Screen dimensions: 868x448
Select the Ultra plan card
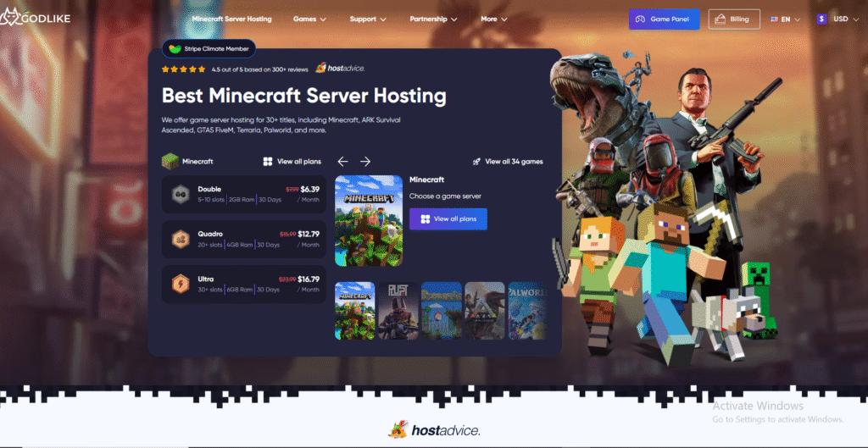[243, 285]
